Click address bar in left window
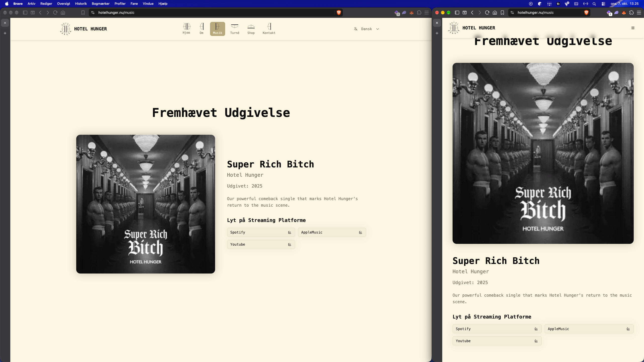The width and height of the screenshot is (644, 362). point(216,13)
